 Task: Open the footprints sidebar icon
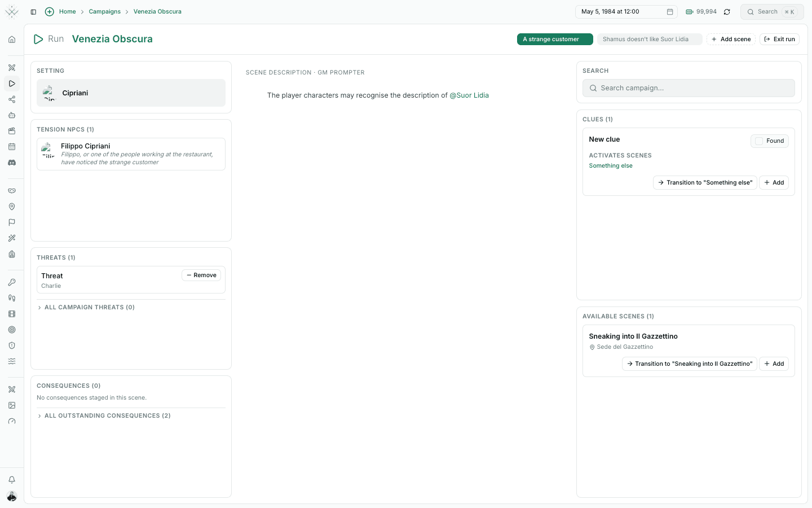coord(12,298)
